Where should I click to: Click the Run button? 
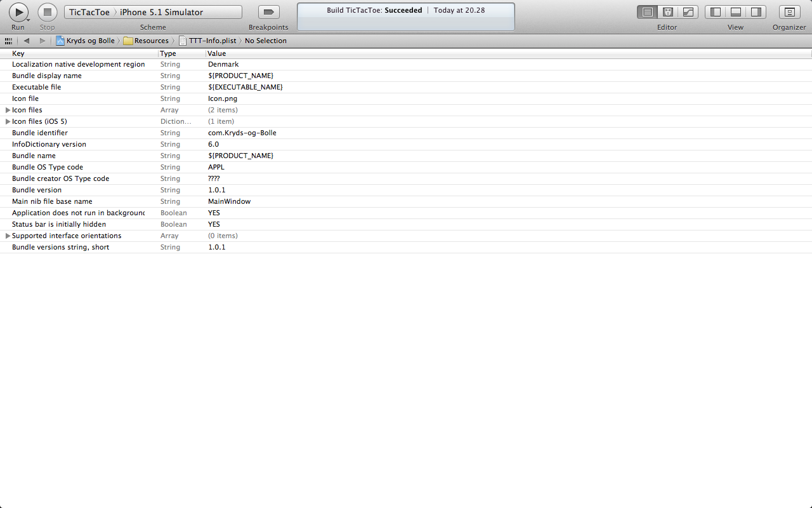coord(18,12)
